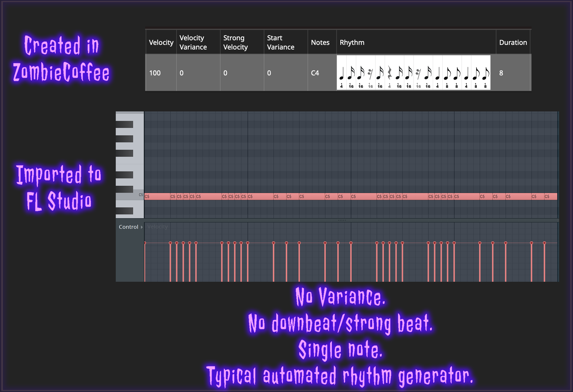Click the quarter rest in the Rhythm cell
The image size is (573, 392).
coord(389,73)
